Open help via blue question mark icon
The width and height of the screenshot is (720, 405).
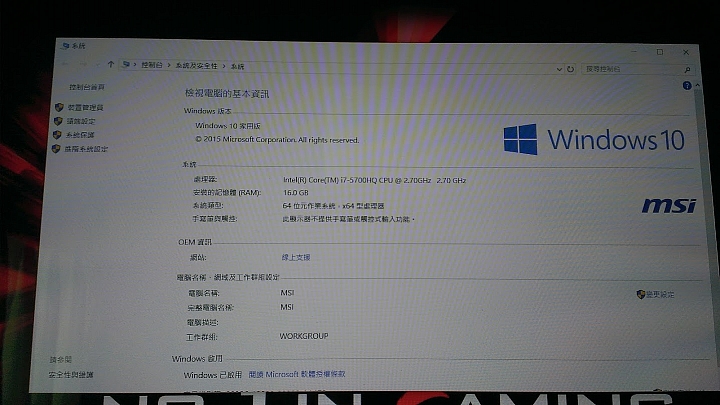pos(687,85)
